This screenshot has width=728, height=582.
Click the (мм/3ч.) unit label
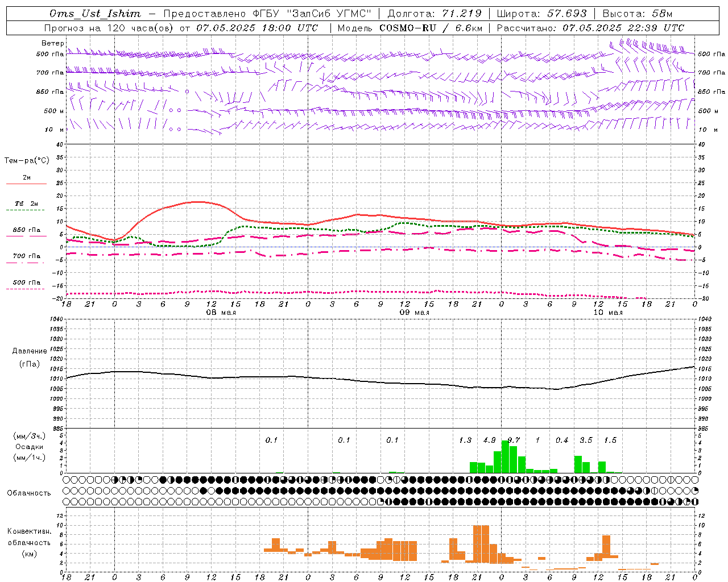tap(30, 436)
